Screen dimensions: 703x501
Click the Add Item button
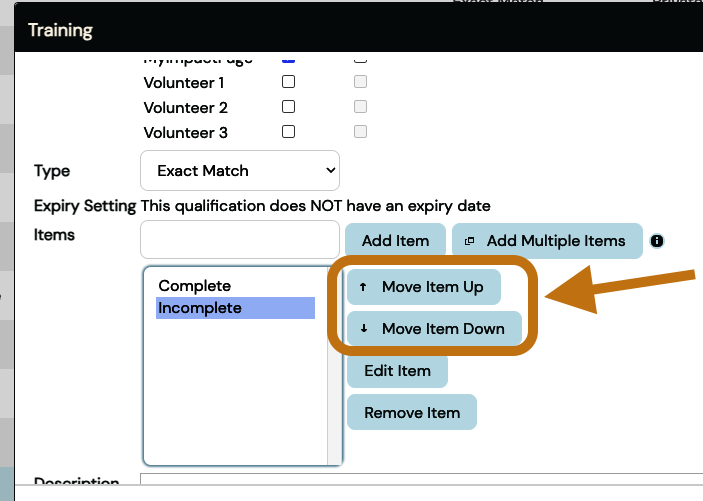[x=395, y=240]
